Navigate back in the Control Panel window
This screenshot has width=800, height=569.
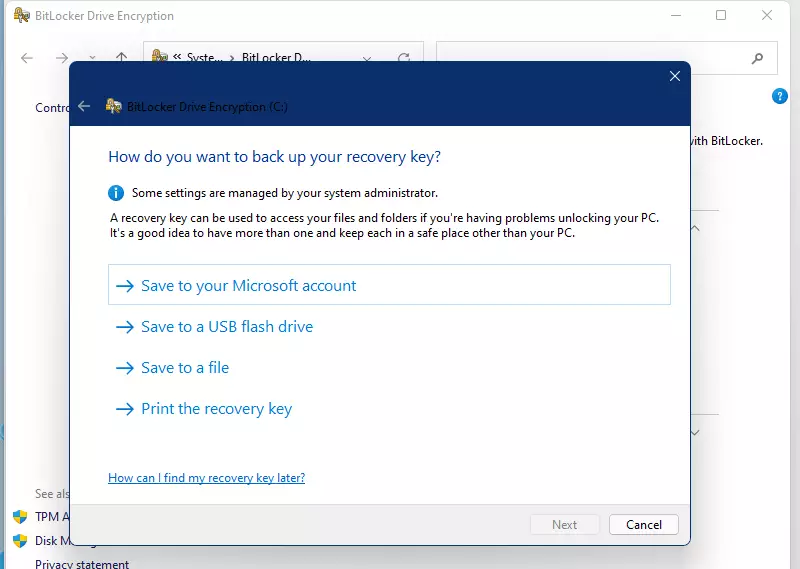(x=27, y=58)
